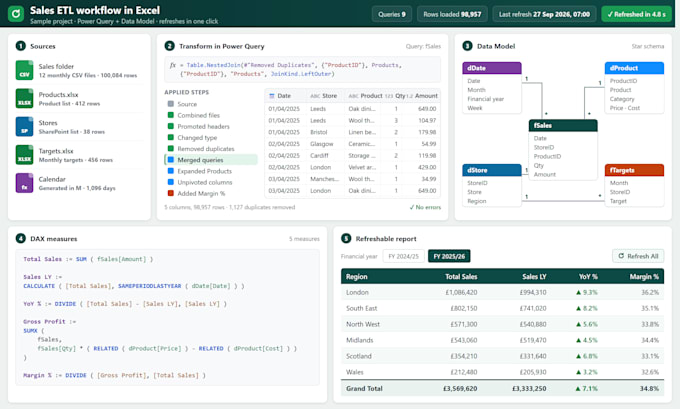Select the dStore table header
The image size is (680, 409).
coord(492,170)
